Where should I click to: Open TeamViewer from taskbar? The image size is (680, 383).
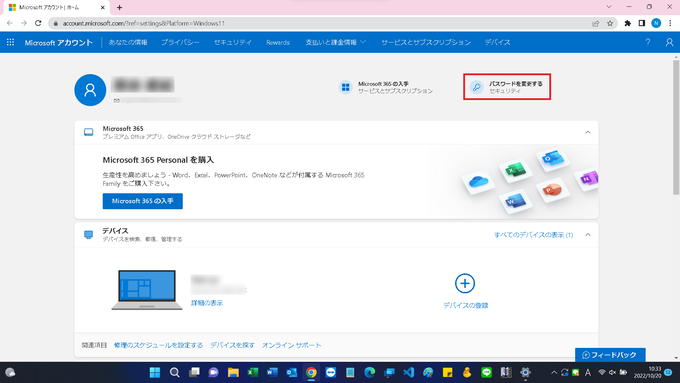(x=330, y=372)
